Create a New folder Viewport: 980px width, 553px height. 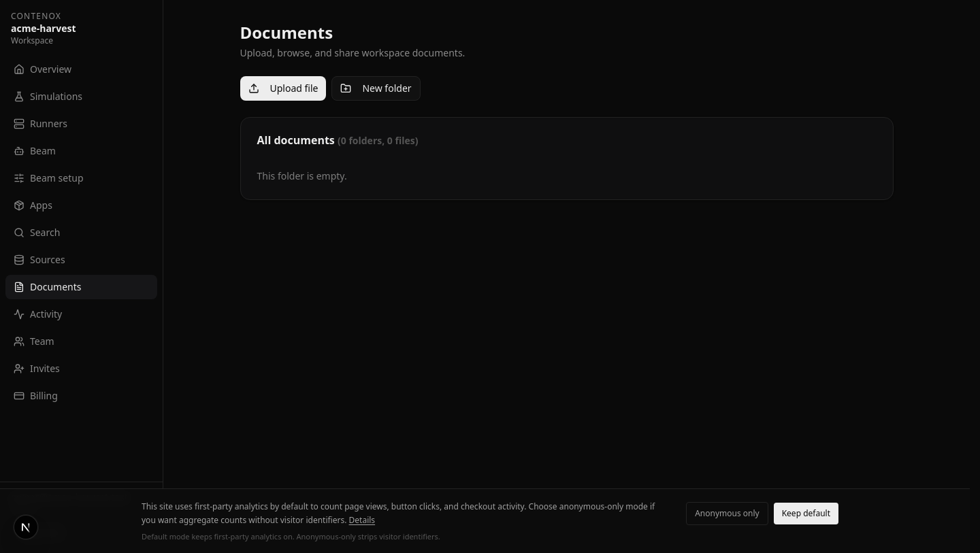click(x=376, y=88)
